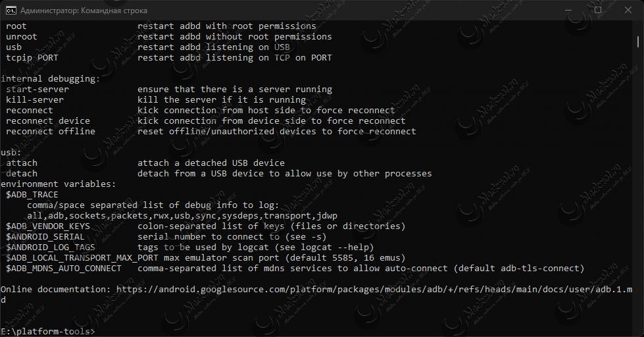Click the $ADB_TRACE variable name
This screenshot has width=644, height=337.
[x=32, y=194]
